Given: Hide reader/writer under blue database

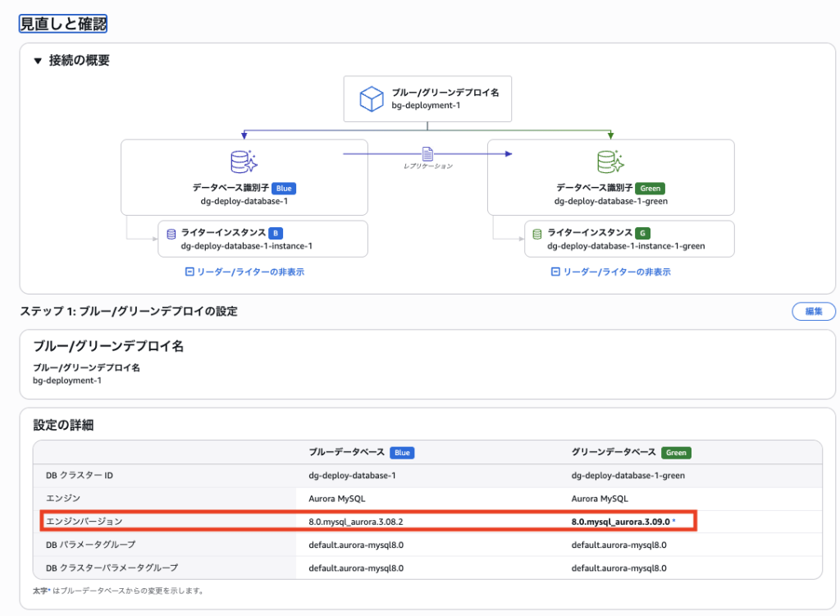Looking at the screenshot, I should [244, 271].
